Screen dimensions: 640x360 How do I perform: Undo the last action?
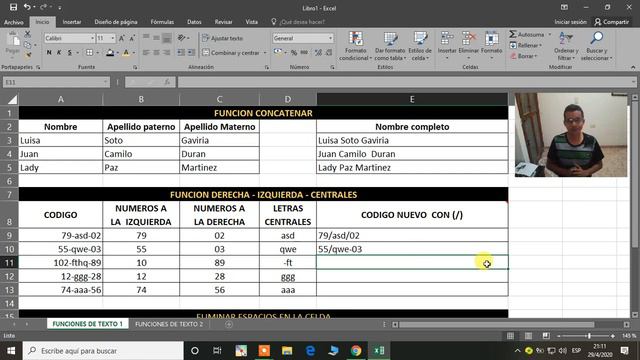coord(27,7)
